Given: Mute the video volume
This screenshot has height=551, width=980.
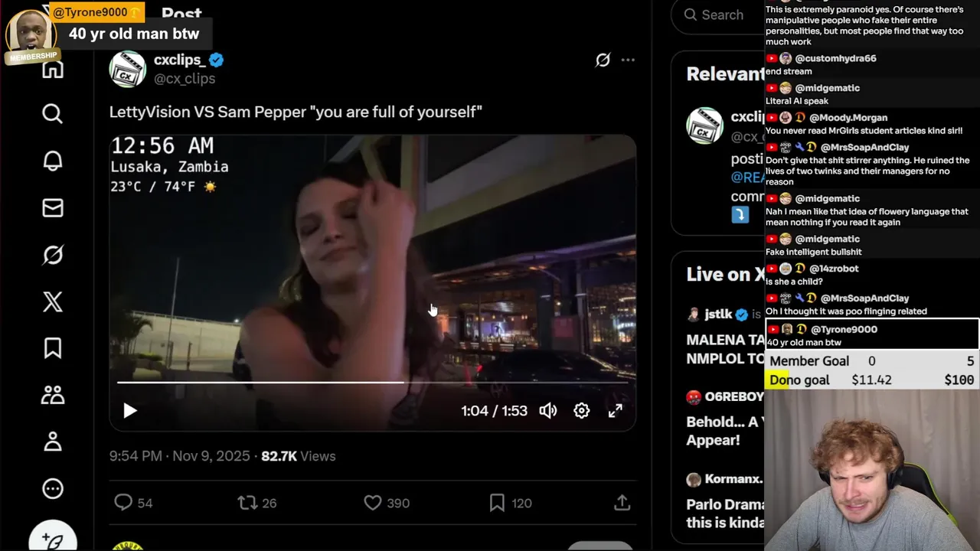Looking at the screenshot, I should [547, 411].
